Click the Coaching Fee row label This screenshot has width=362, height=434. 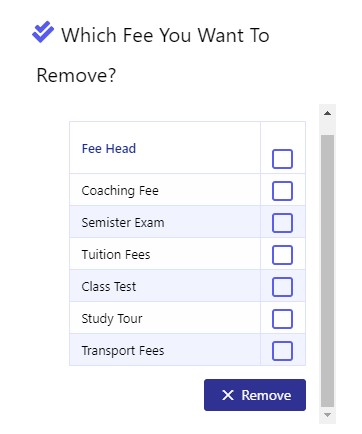tap(120, 191)
